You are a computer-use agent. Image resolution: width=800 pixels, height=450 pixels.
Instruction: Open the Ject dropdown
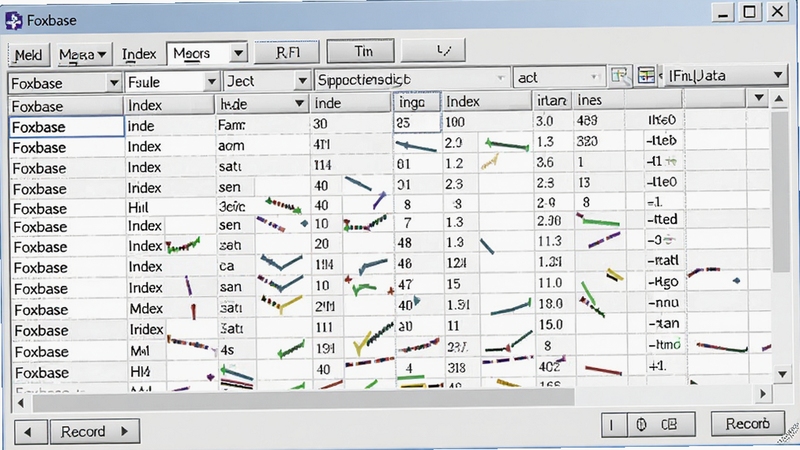302,81
